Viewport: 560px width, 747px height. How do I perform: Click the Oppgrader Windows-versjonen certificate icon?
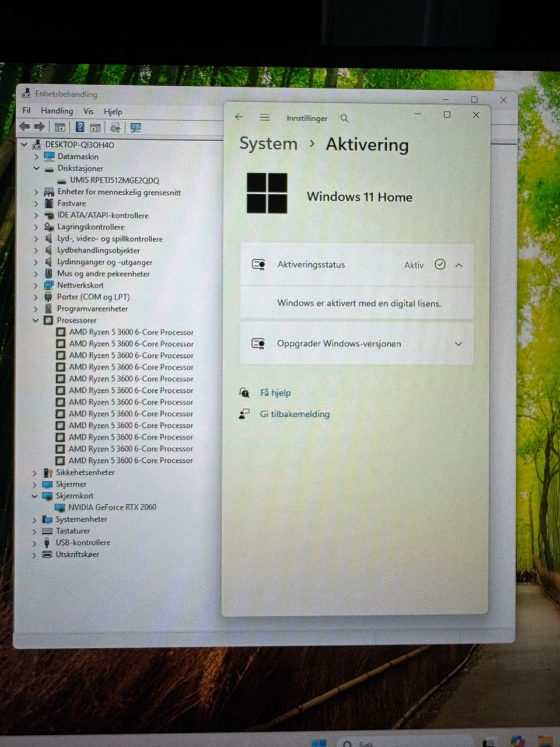(258, 344)
